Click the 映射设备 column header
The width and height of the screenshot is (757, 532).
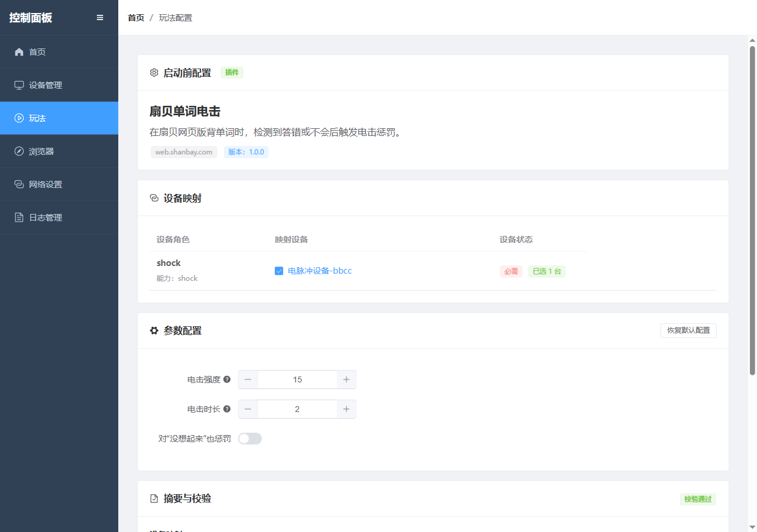click(292, 239)
